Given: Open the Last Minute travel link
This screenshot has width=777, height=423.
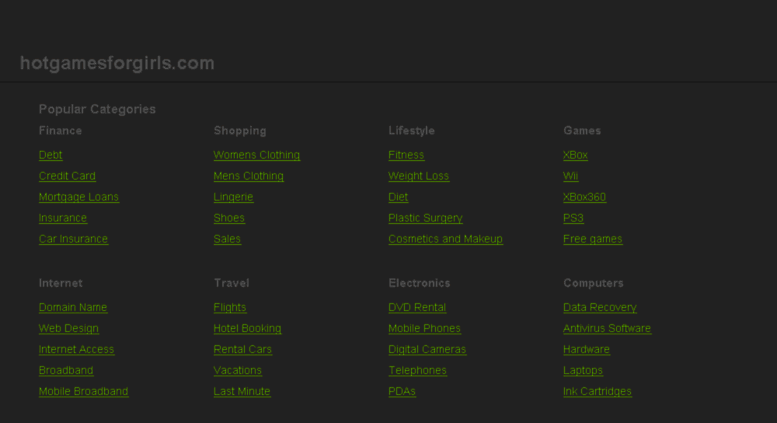Looking at the screenshot, I should 242,391.
